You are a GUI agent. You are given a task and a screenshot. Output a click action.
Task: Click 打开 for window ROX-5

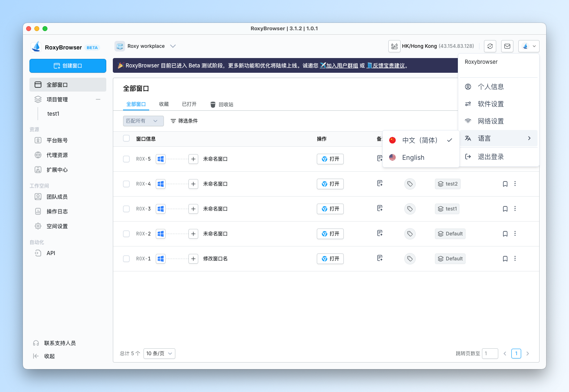pos(330,159)
